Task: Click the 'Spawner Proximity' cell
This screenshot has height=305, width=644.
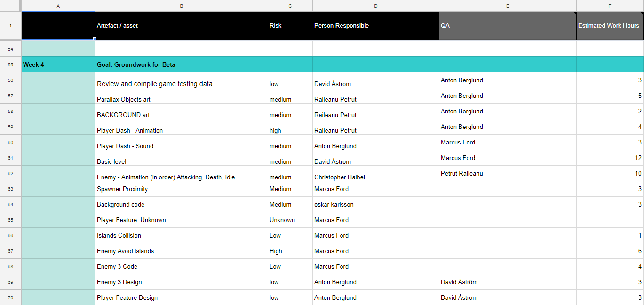Action: coord(181,189)
